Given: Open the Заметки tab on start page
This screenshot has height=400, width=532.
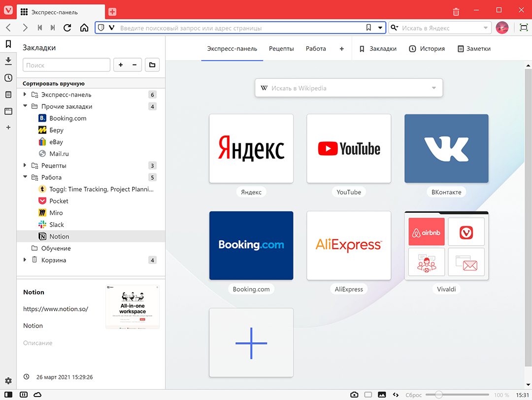Looking at the screenshot, I should click(x=474, y=49).
